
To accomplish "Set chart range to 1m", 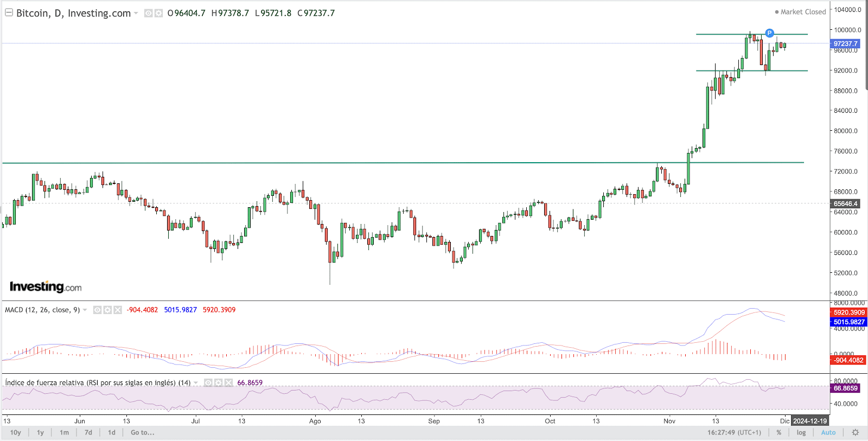I will (64, 432).
